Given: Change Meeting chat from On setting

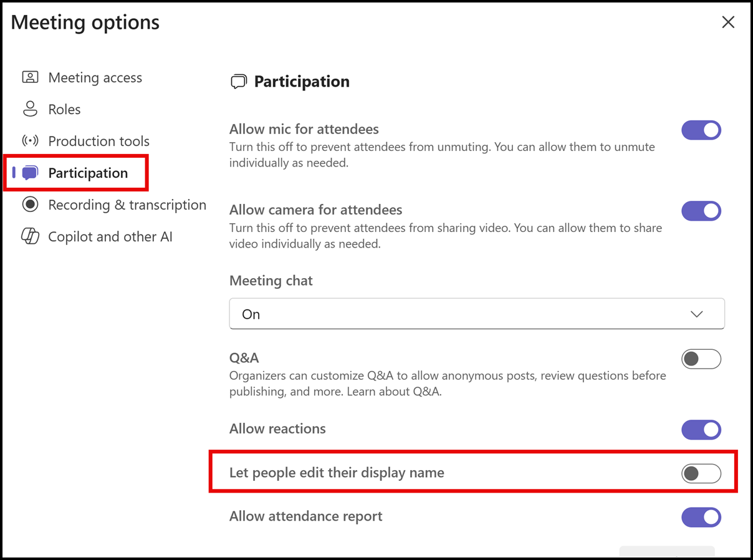Looking at the screenshot, I should tap(476, 314).
